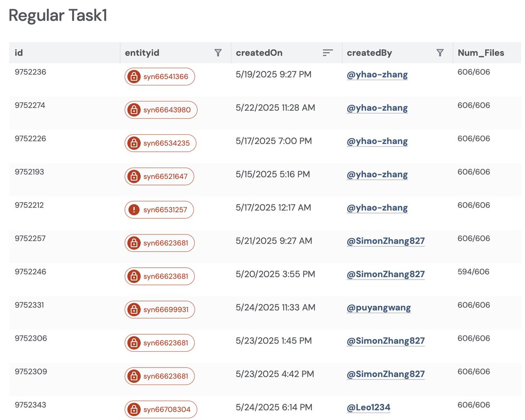Image resolution: width=525 pixels, height=420 pixels.
Task: Click the date 5/19/2025 9:27 PM
Action: [x=273, y=74]
